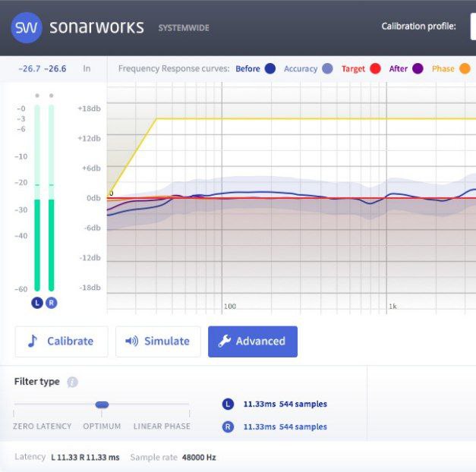Set filter type to Zero Latency
The width and height of the screenshot is (476, 472).
coord(43,426)
